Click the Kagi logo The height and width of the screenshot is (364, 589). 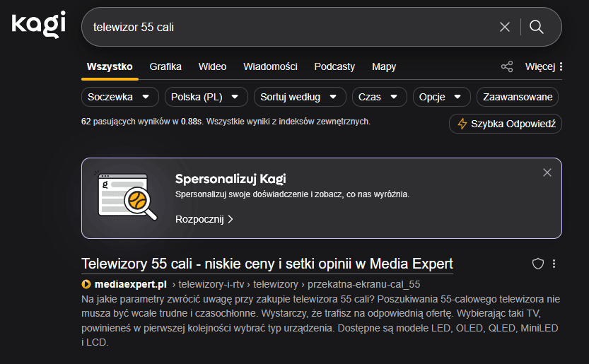(x=39, y=25)
